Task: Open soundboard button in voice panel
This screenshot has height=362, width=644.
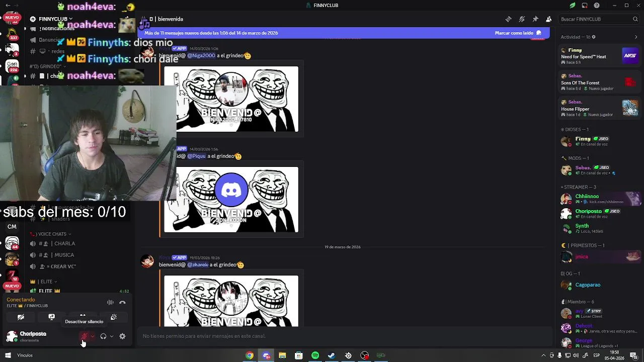Action: 114,317
